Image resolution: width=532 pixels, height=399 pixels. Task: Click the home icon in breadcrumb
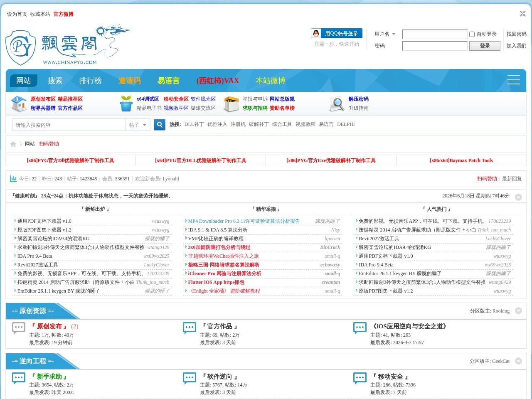[13, 144]
